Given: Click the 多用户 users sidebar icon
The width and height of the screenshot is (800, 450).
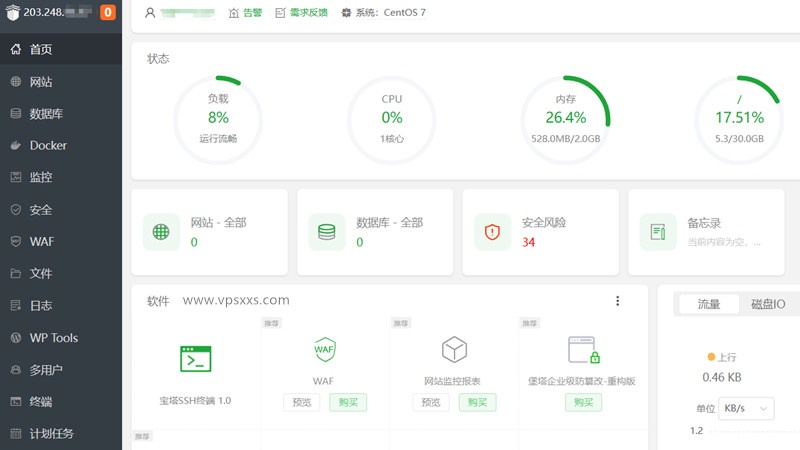Looking at the screenshot, I should [16, 369].
